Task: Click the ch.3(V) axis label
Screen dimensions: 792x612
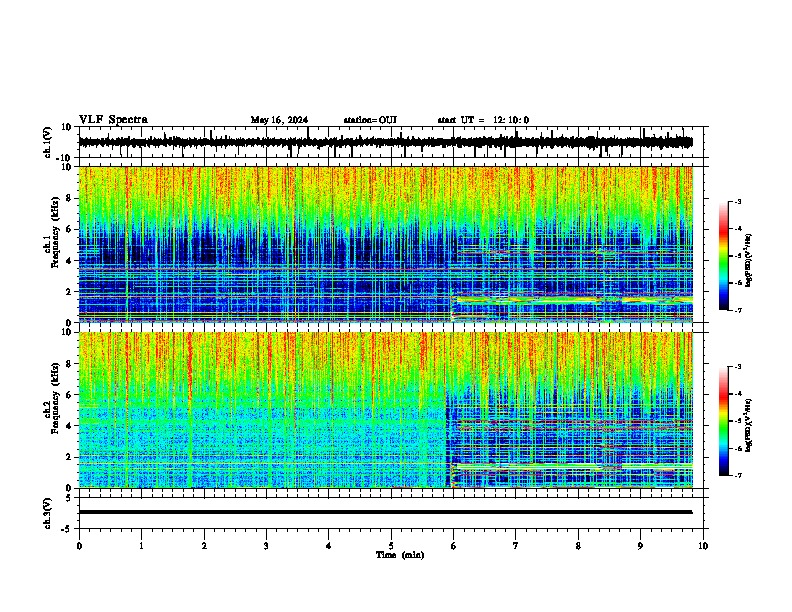Action: 48,513
